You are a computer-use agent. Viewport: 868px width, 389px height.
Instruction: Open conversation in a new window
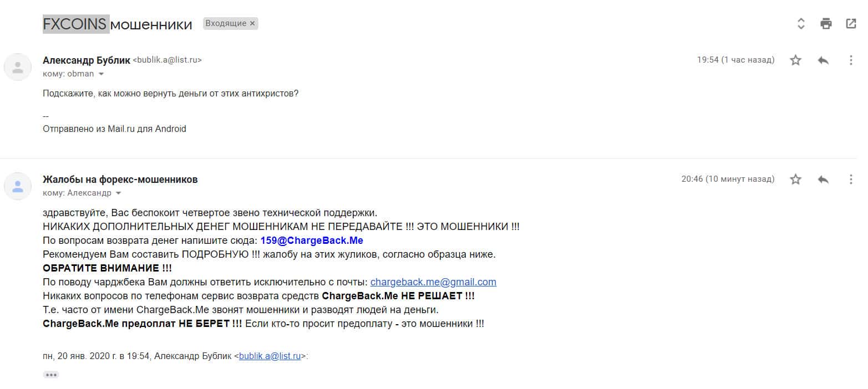tap(851, 23)
